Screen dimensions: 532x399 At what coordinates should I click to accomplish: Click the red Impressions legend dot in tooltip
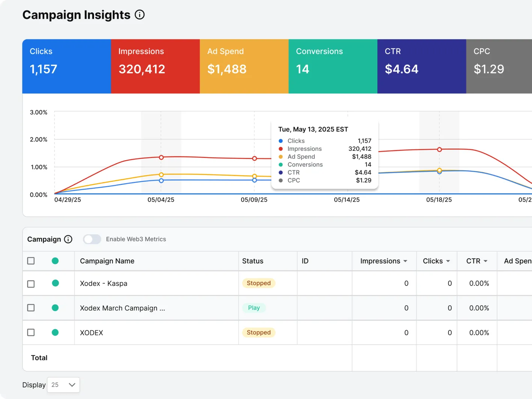pyautogui.click(x=281, y=149)
